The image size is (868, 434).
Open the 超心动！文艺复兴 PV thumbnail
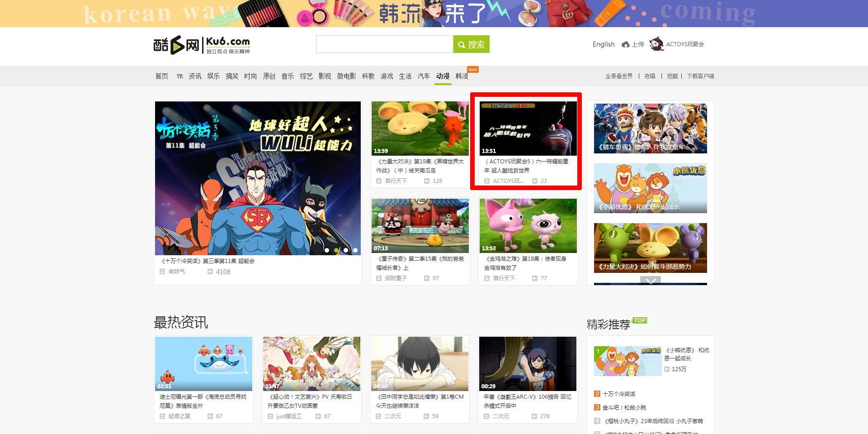[x=311, y=364]
